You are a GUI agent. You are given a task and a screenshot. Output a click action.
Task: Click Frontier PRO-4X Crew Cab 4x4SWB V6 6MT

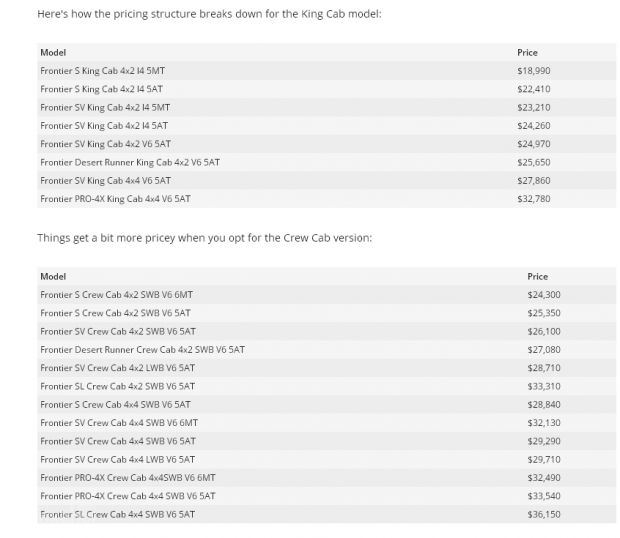127,477
